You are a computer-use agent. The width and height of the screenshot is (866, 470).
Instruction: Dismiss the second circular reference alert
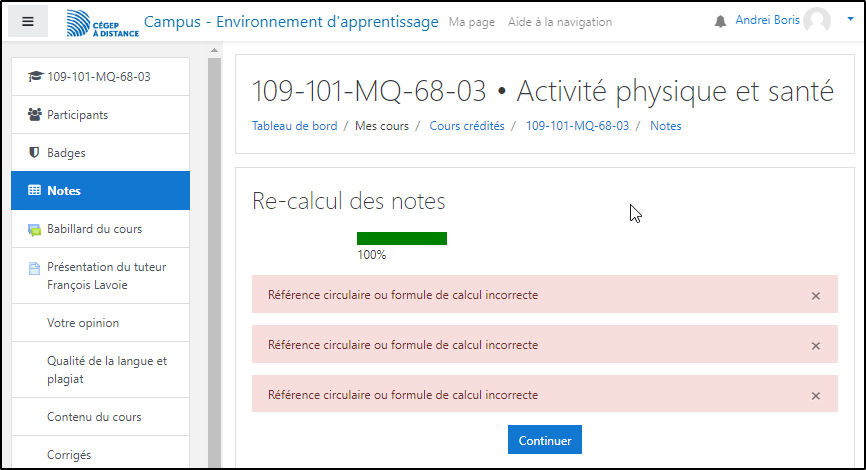816,346
